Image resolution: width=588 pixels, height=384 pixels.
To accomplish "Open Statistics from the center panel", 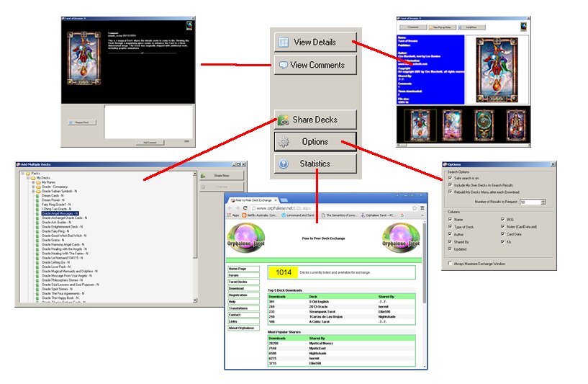I will click(x=315, y=164).
